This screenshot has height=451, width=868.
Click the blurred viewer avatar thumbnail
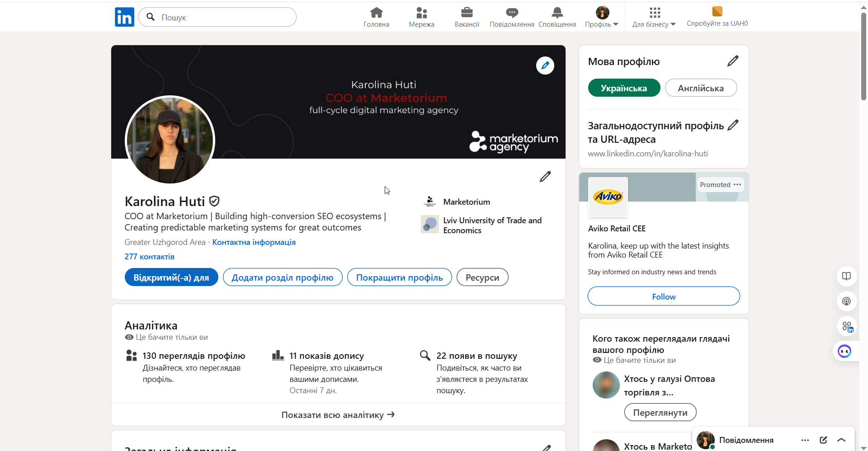606,385
